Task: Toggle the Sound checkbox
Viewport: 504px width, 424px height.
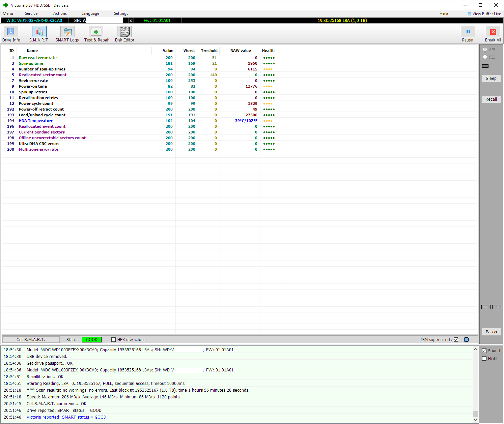Action: point(484,351)
